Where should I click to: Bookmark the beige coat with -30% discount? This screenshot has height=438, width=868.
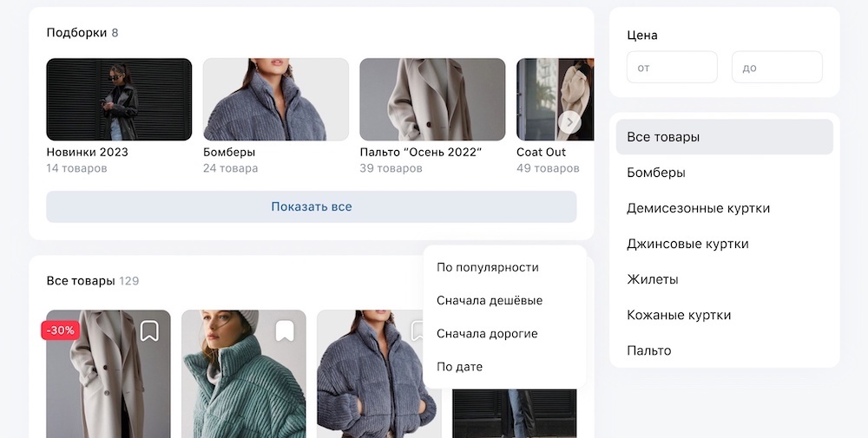tap(149, 330)
